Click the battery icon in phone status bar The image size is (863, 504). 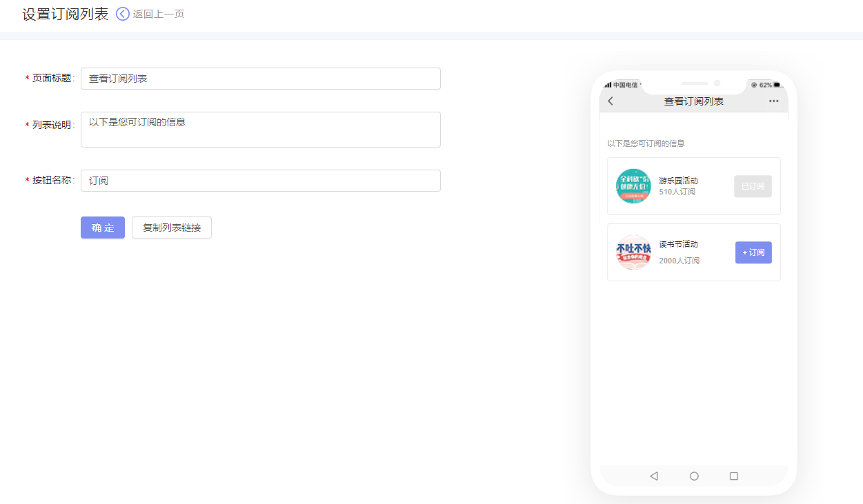[777, 85]
